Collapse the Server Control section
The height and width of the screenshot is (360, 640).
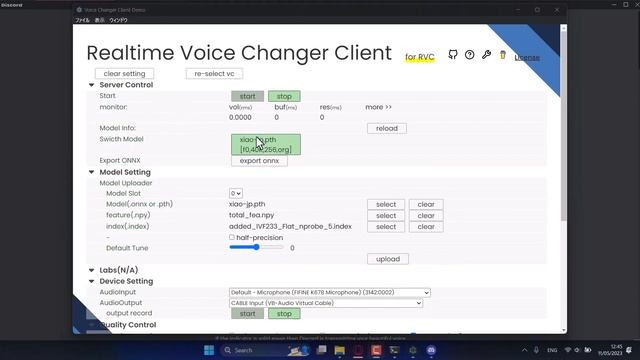tap(91, 85)
